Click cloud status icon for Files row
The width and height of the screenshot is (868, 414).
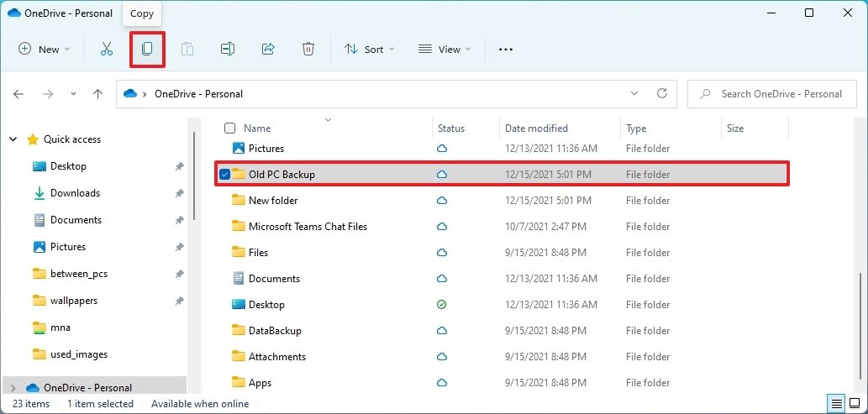tap(442, 253)
